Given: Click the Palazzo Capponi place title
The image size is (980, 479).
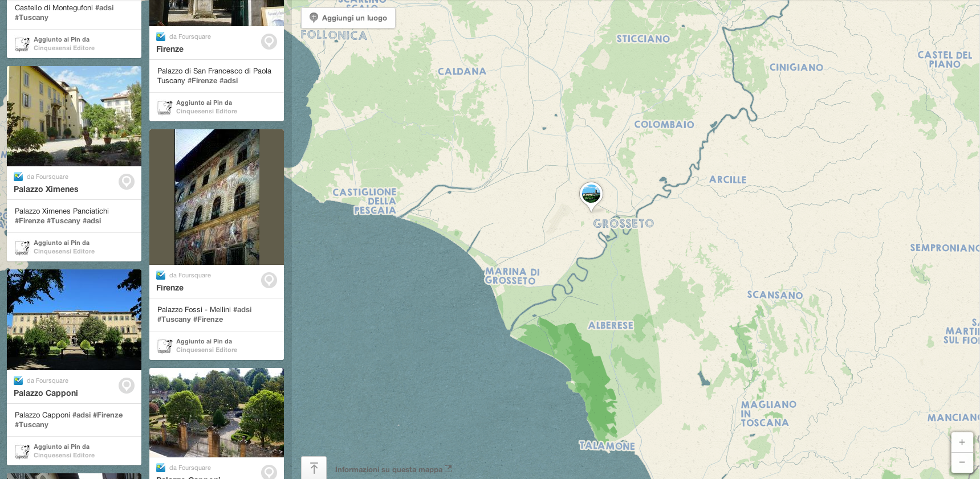Looking at the screenshot, I should 46,393.
